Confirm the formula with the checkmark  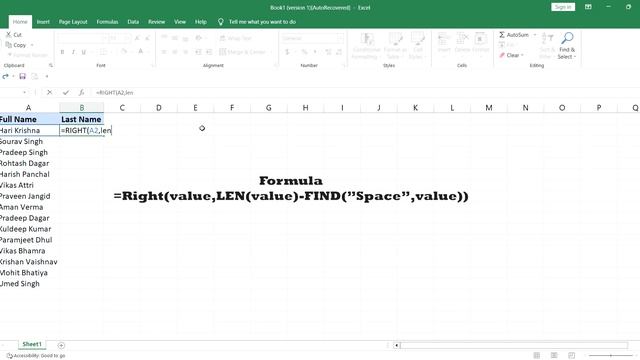coord(66,93)
